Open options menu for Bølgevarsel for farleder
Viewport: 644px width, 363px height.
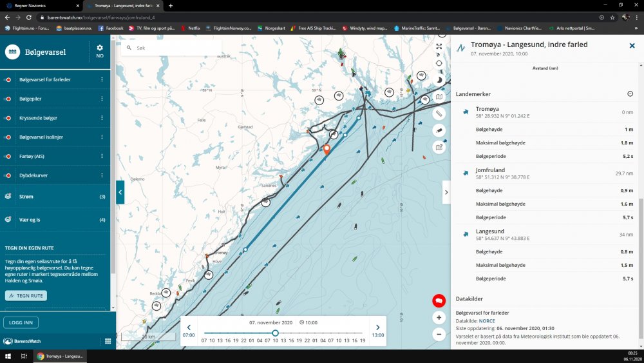click(102, 79)
